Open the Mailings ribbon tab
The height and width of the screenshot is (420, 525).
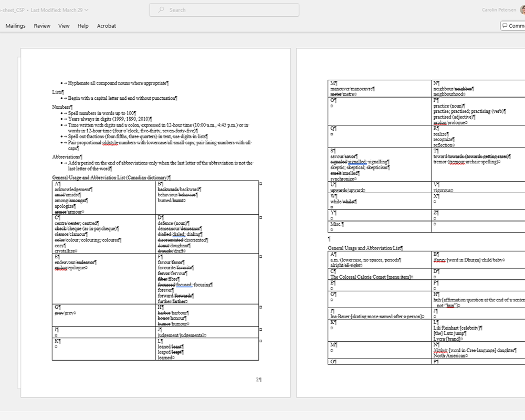pos(15,26)
